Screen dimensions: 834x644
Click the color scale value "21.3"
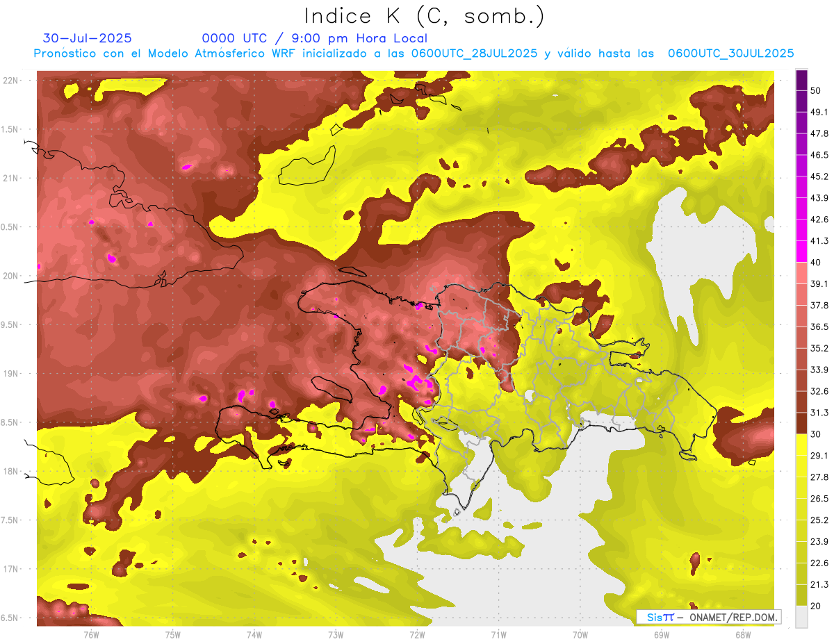pyautogui.click(x=819, y=585)
